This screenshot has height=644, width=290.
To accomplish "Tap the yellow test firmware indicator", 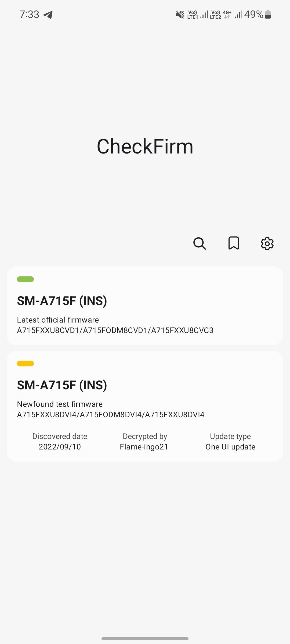I will pos(25,363).
